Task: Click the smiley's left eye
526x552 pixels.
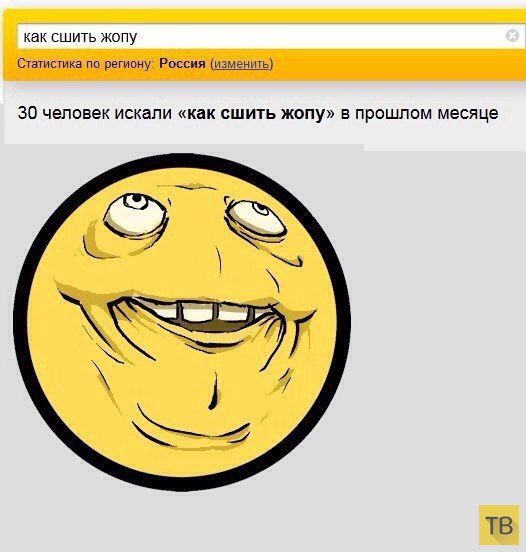Action: 135,214
